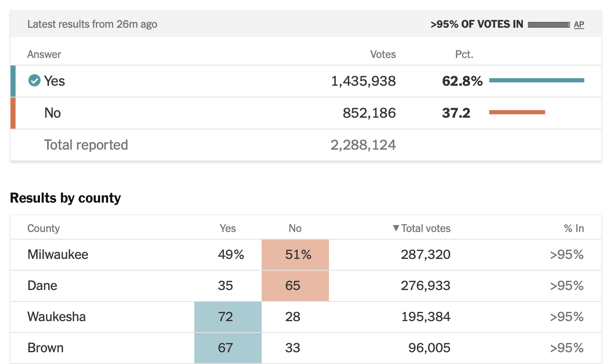Viewport: 615px width, 364px height.
Task: Sort by the No column header
Action: pyautogui.click(x=295, y=228)
